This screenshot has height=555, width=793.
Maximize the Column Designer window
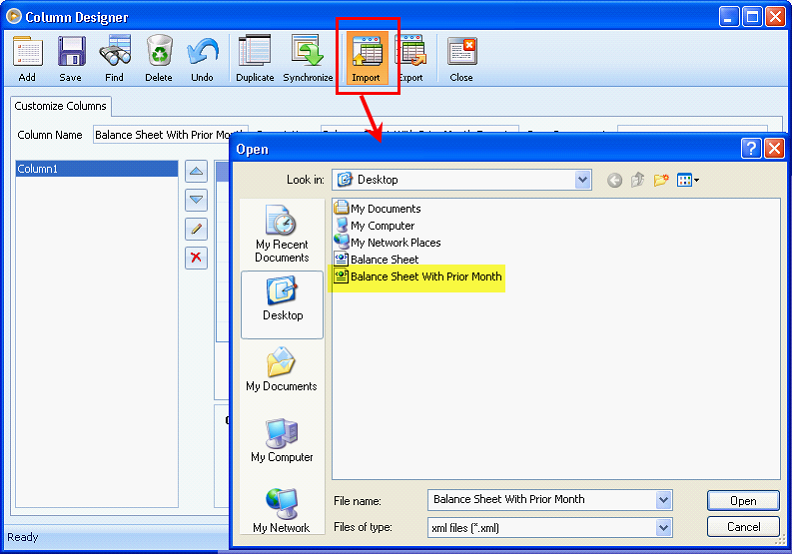click(x=752, y=17)
